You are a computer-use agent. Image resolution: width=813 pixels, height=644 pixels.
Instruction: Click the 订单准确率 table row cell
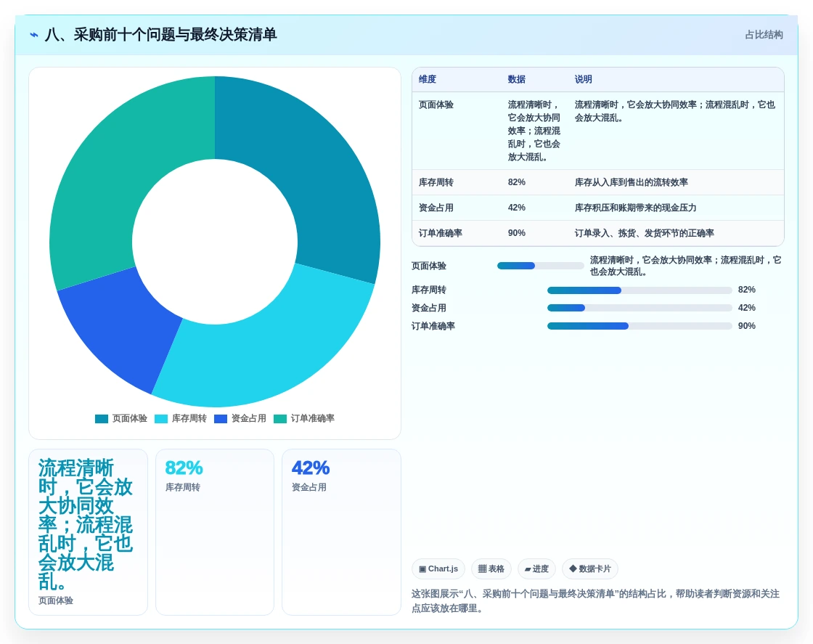(440, 233)
